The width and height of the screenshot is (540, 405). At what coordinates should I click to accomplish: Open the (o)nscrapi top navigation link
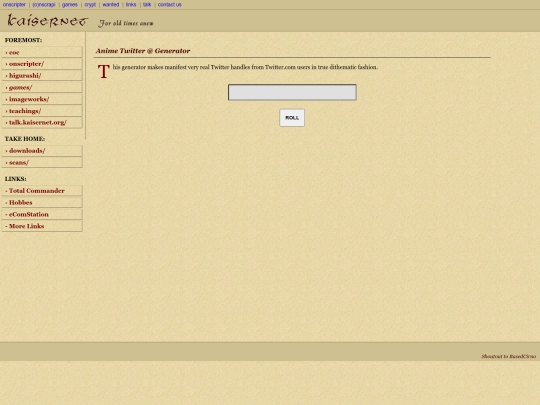click(x=44, y=4)
